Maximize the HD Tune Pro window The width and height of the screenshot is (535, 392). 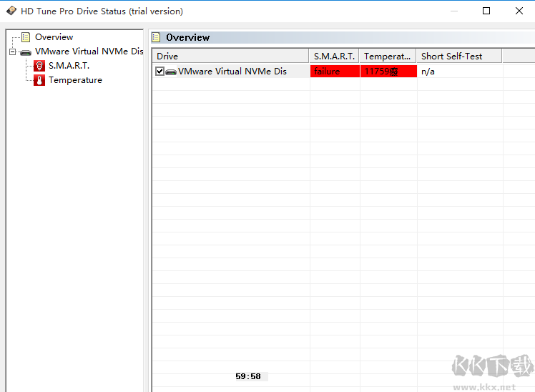(486, 11)
